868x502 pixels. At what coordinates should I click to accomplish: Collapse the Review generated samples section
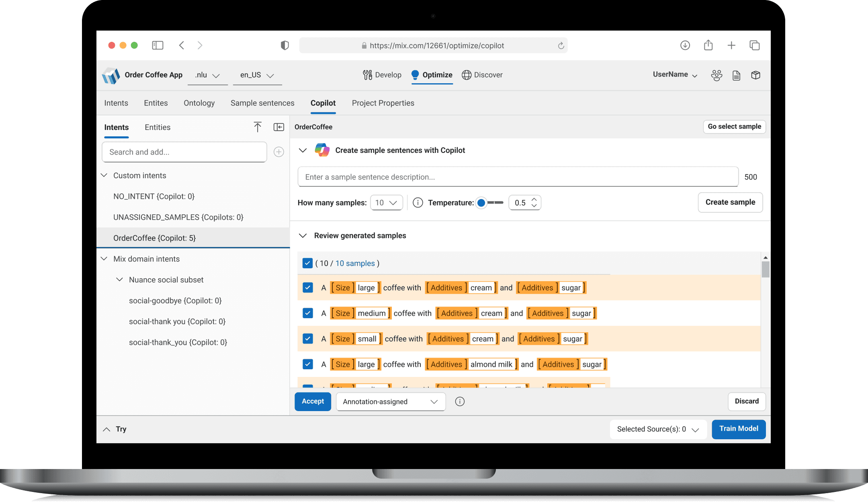coord(303,236)
